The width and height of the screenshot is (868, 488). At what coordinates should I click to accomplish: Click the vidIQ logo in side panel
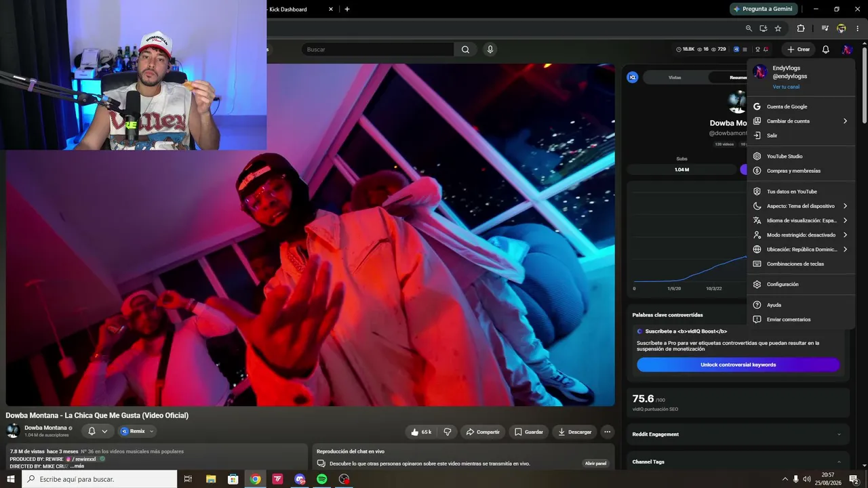pos(633,77)
